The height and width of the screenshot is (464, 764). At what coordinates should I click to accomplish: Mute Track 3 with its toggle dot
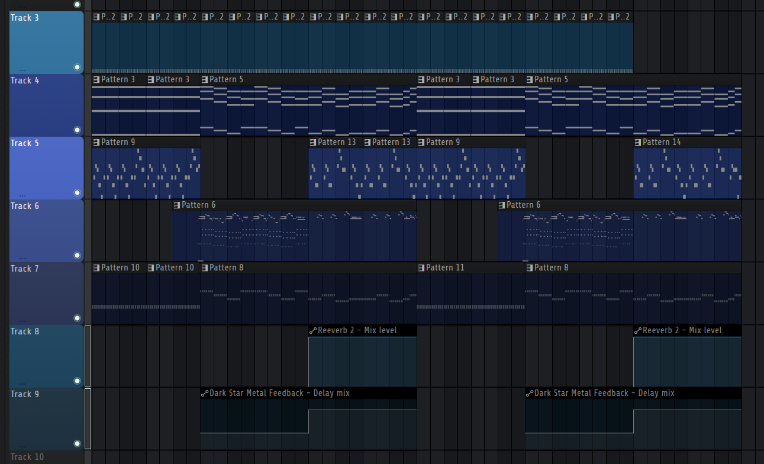coord(77,68)
